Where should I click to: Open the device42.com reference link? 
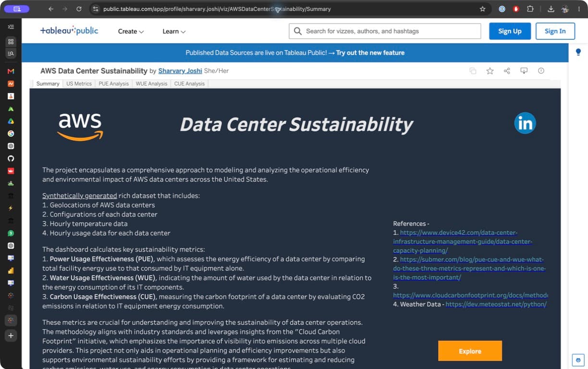coord(463,242)
